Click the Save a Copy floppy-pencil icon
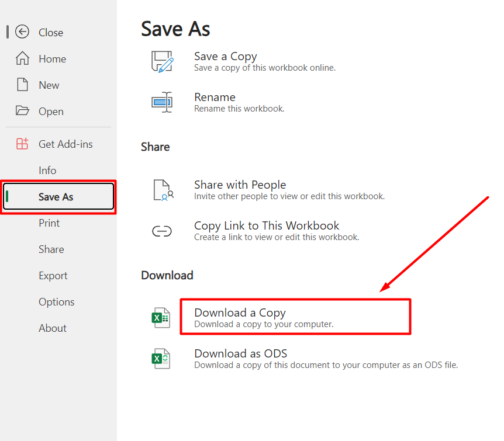The image size is (504, 441). click(x=163, y=62)
